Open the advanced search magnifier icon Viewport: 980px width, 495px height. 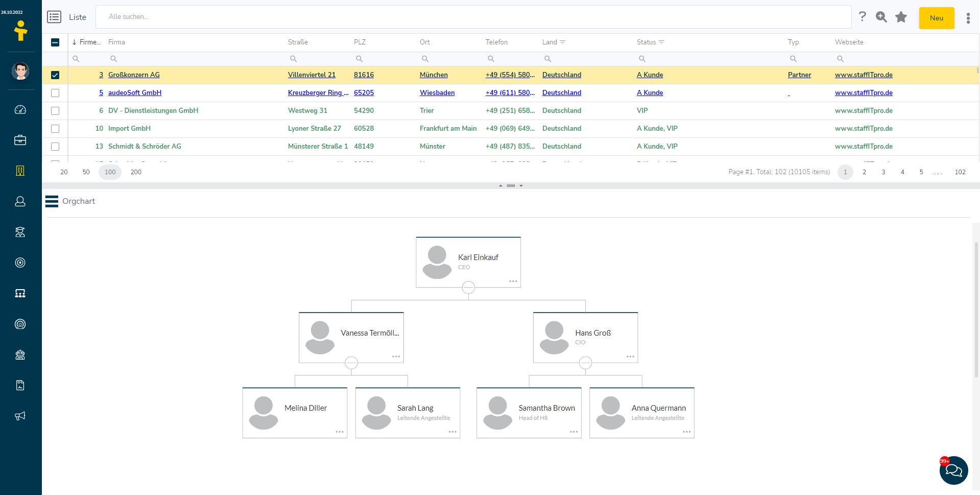881,17
